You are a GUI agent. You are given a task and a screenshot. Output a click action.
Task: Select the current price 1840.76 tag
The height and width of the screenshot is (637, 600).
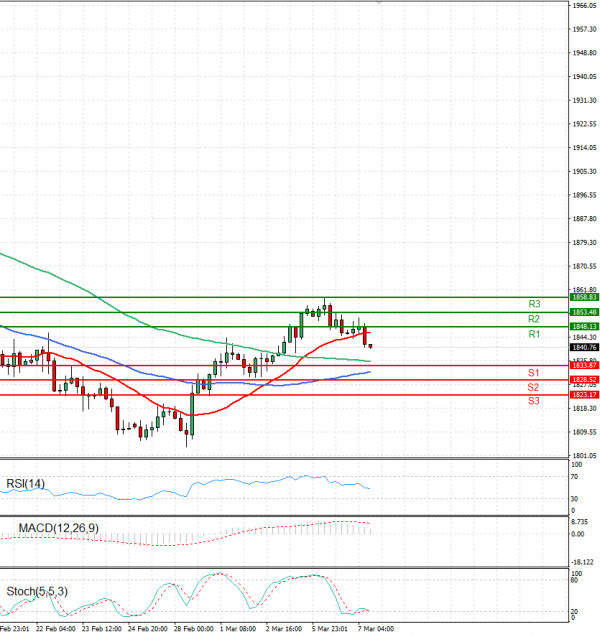(x=584, y=347)
